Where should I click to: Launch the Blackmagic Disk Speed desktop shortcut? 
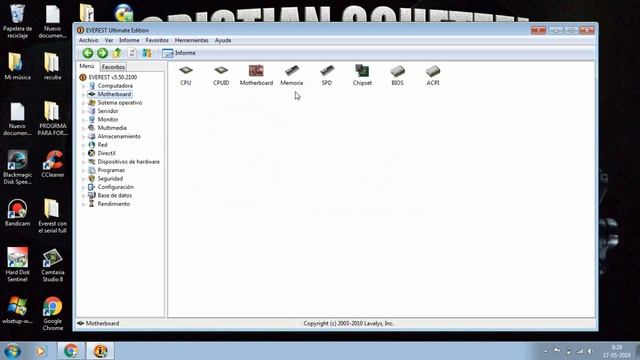click(17, 167)
